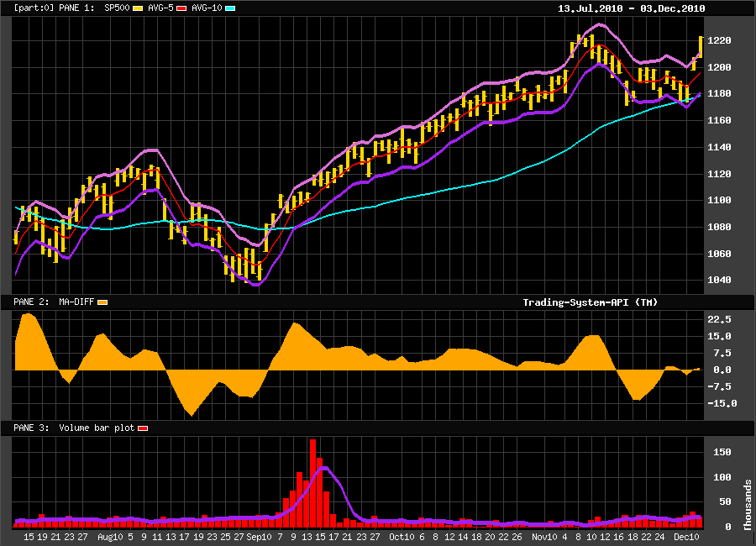Click the 1040 price axis label
The height and width of the screenshot is (546, 756).
click(719, 281)
